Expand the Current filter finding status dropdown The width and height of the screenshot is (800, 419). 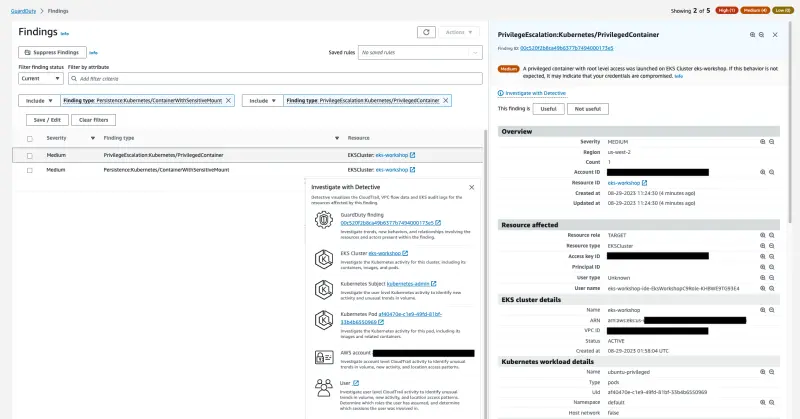(40, 78)
